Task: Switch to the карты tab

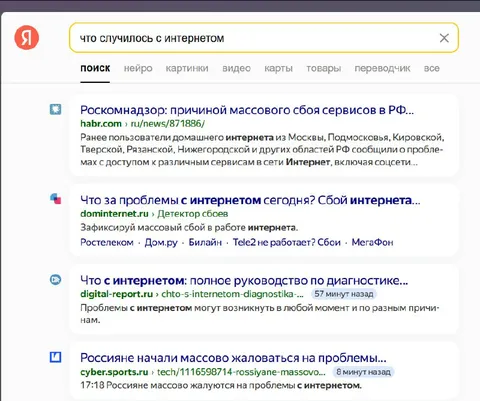Action: click(278, 68)
